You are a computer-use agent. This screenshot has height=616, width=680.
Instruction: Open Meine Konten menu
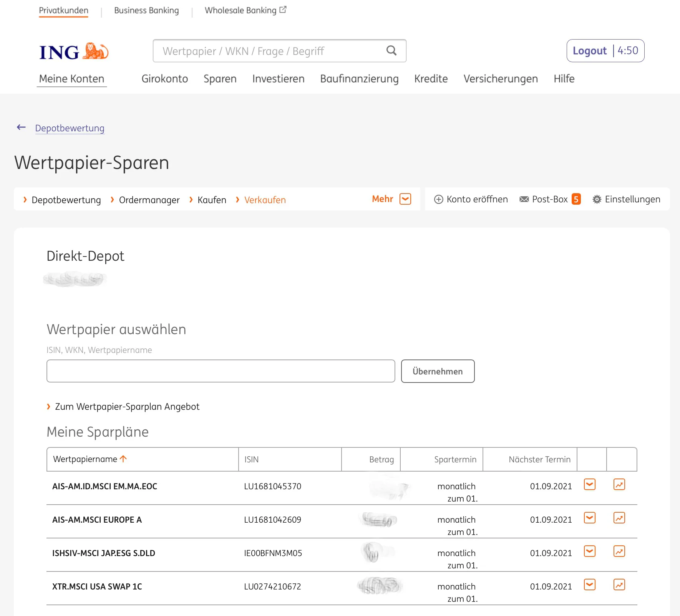click(72, 79)
